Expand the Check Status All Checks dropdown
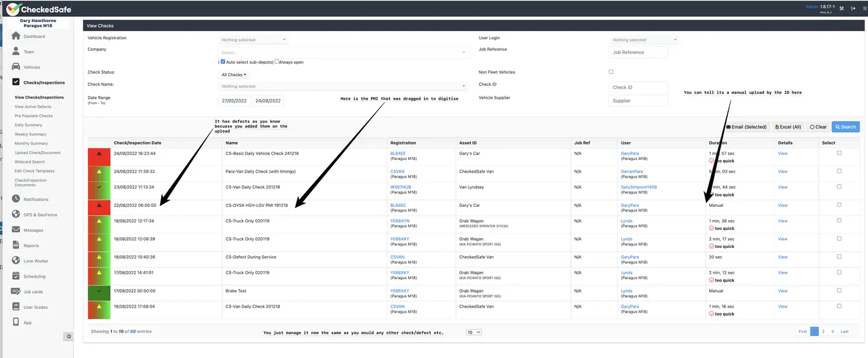 pos(234,74)
